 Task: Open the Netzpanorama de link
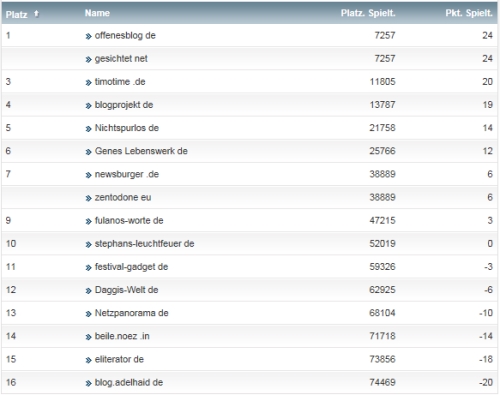(132, 313)
